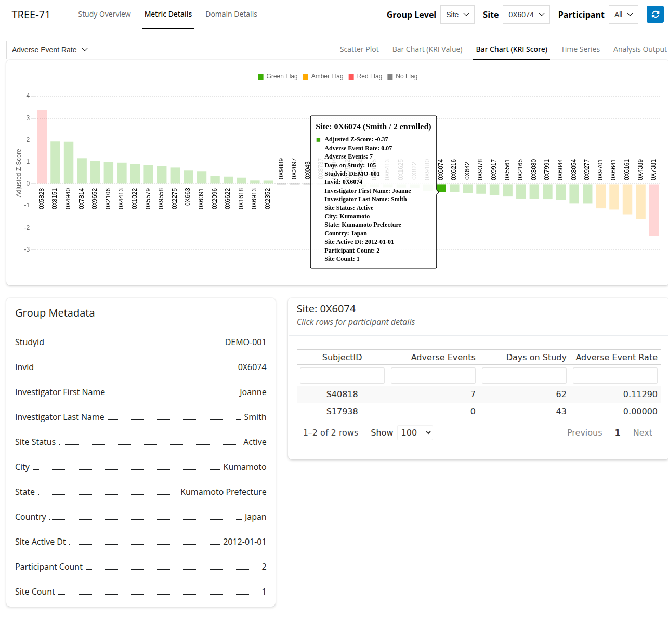Screen dimensions: 668x644
Task: Click the SubjectID filter input field
Action: pos(342,375)
